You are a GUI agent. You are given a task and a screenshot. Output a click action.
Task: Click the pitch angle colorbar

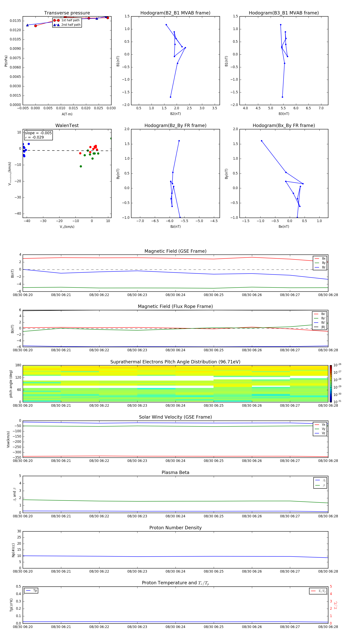331,384
